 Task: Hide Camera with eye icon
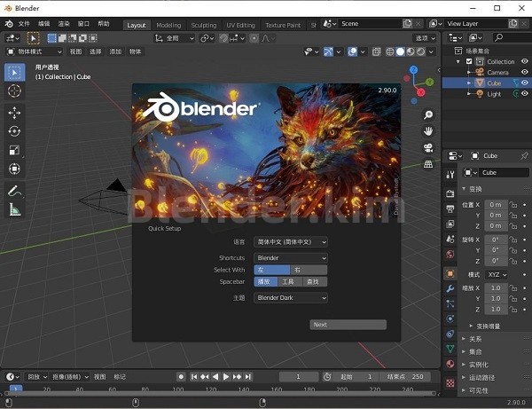pyautogui.click(x=525, y=72)
